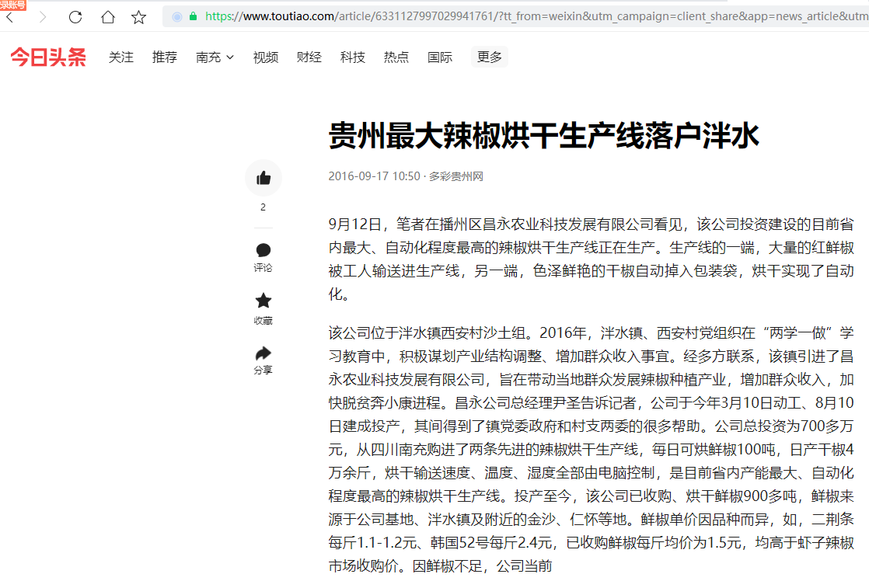Expand the 南充 city dropdown
This screenshot has width=869, height=588.
(x=215, y=57)
